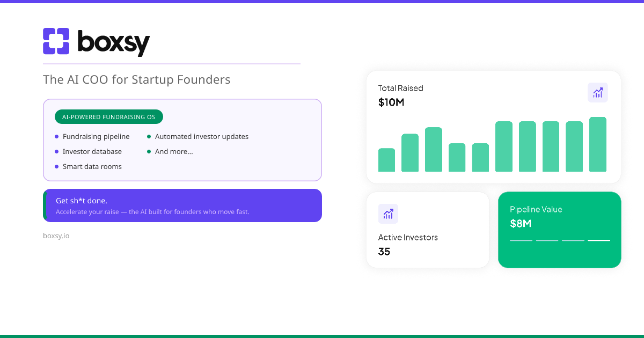This screenshot has height=338, width=644.
Task: Click the 'Pipeline Value' label
Action: tap(536, 209)
